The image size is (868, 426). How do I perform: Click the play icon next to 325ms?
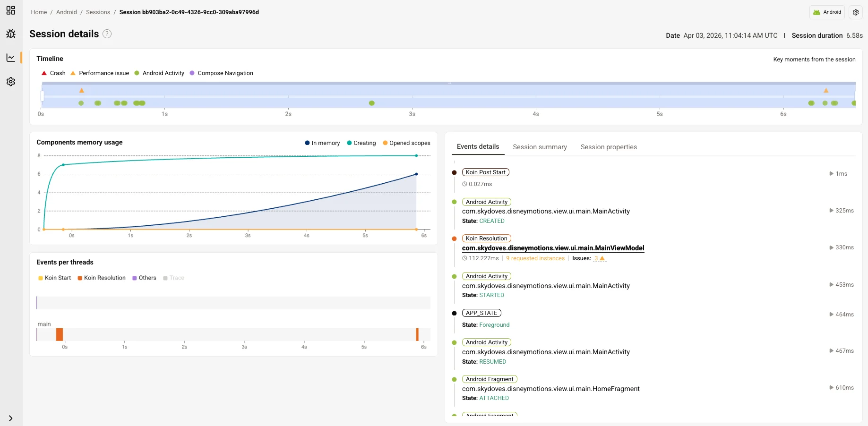point(831,211)
